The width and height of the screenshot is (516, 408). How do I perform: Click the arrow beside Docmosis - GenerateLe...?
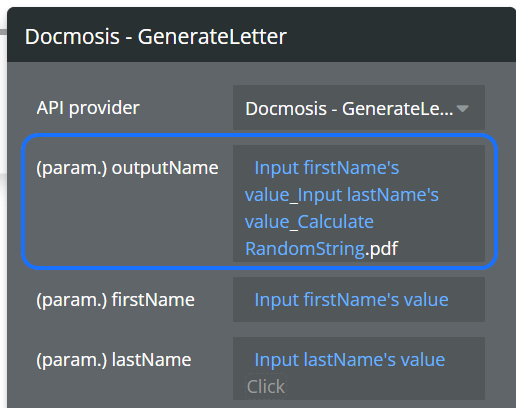463,109
